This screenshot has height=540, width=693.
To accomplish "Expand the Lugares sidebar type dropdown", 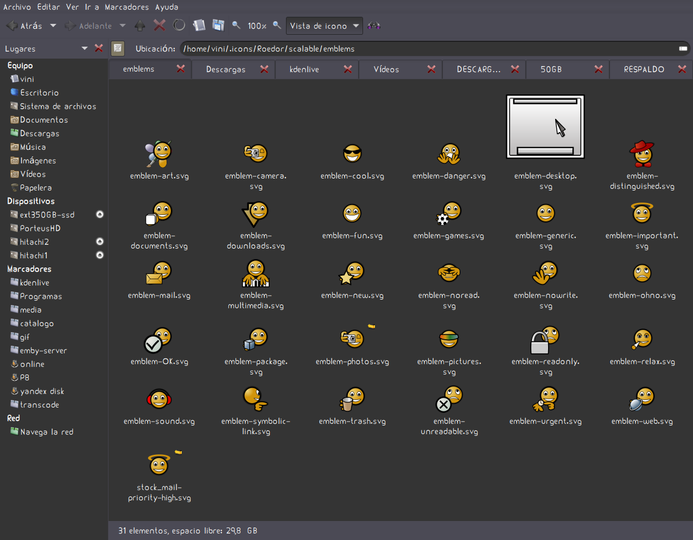I will click(84, 48).
